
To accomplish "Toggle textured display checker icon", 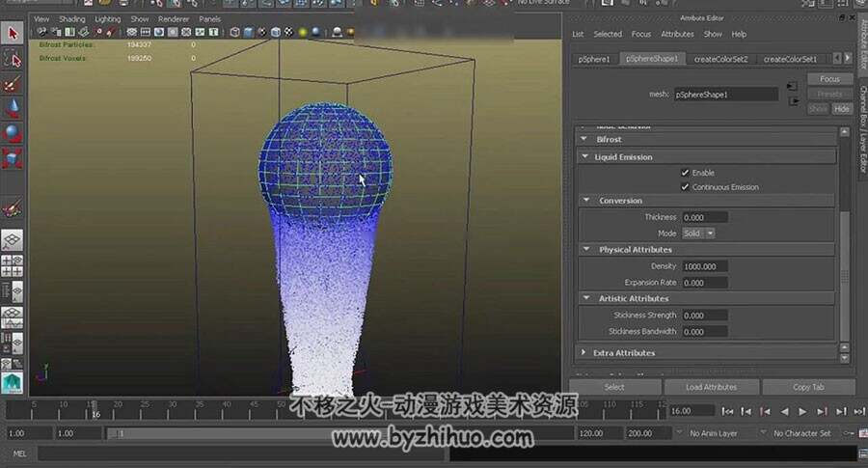I will coord(288,32).
